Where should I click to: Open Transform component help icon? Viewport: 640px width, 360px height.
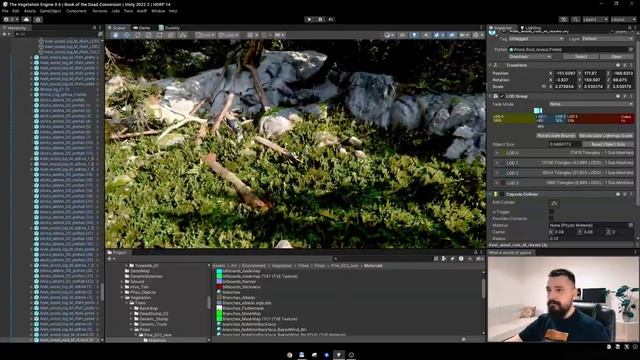pyautogui.click(x=618, y=65)
